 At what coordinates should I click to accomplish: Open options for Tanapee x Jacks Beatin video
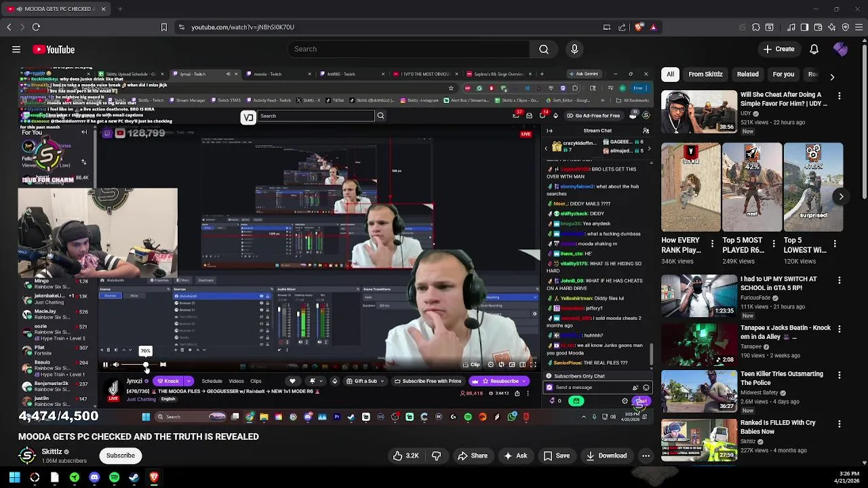coord(840,329)
